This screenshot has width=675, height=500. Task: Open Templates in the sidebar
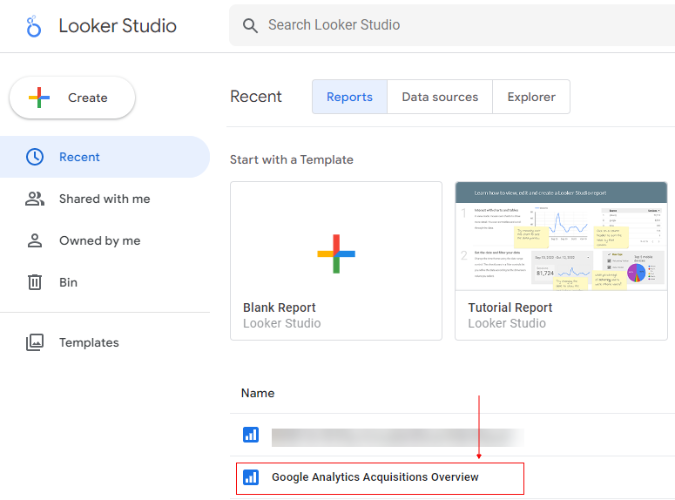coord(105,342)
